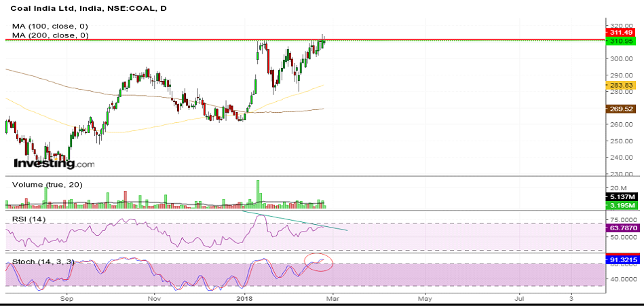Click the Stoch (14, 3, 3) indicator label
The image size is (644, 307).
[x=43, y=261]
